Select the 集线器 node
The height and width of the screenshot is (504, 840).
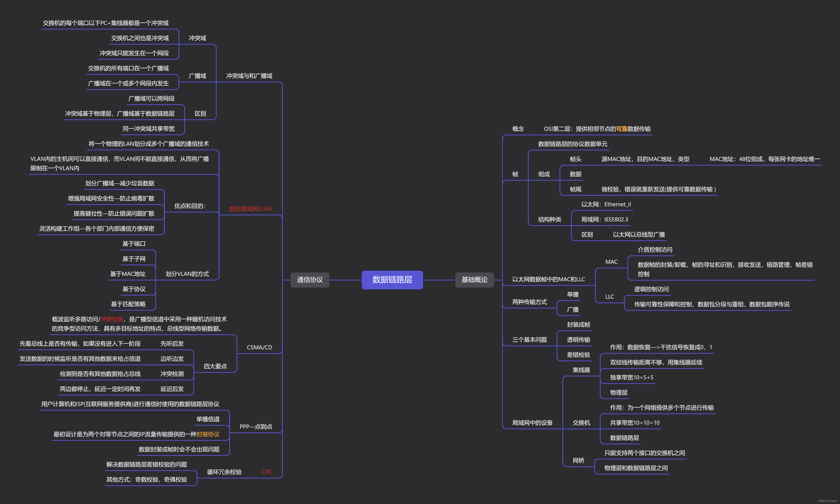pos(581,370)
